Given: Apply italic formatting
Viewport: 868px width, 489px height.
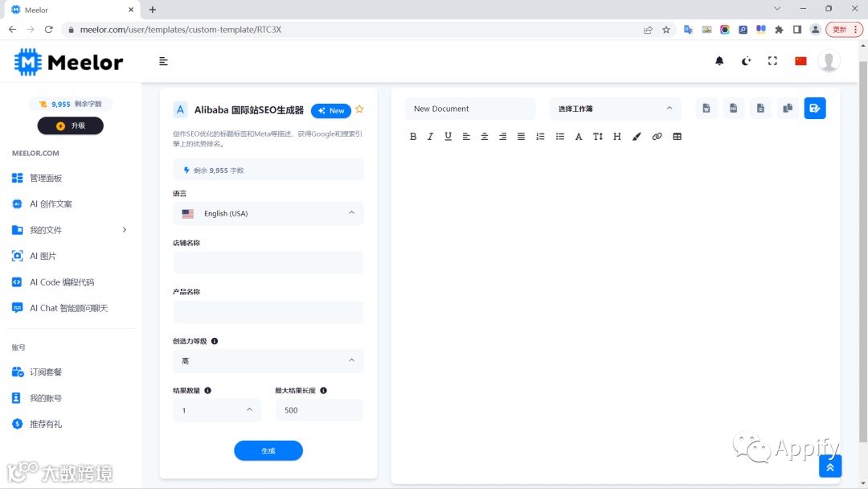Looking at the screenshot, I should (430, 136).
